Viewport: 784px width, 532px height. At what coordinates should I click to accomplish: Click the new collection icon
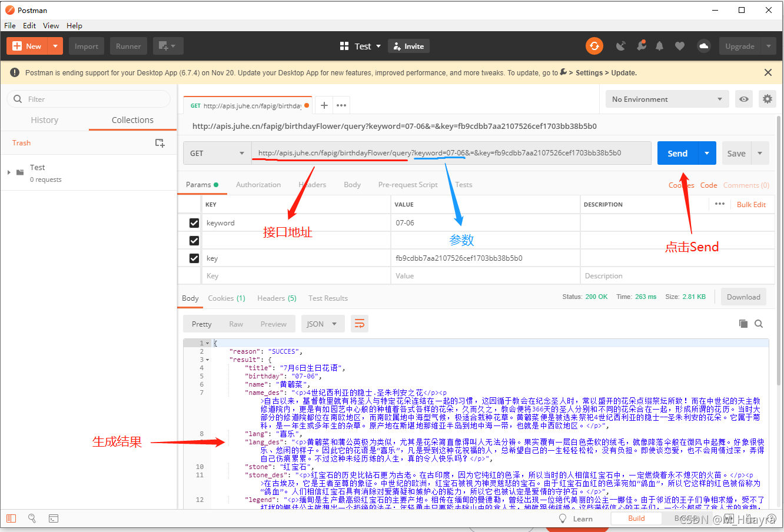pos(160,143)
